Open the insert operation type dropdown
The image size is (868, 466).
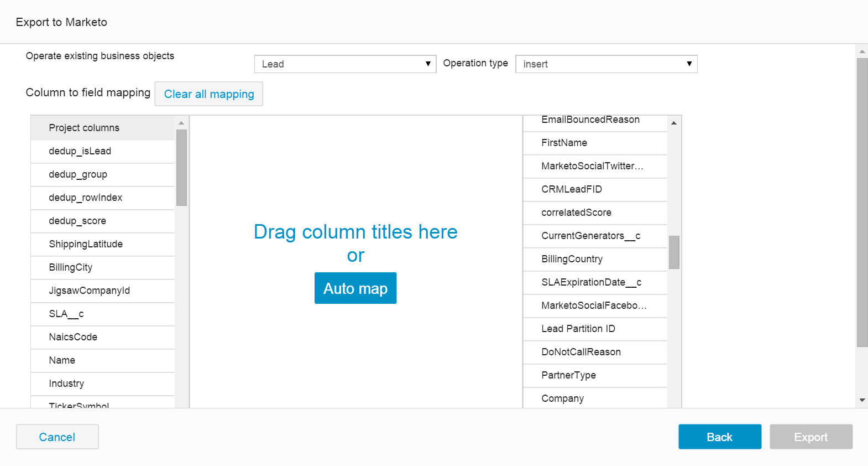[x=606, y=64]
